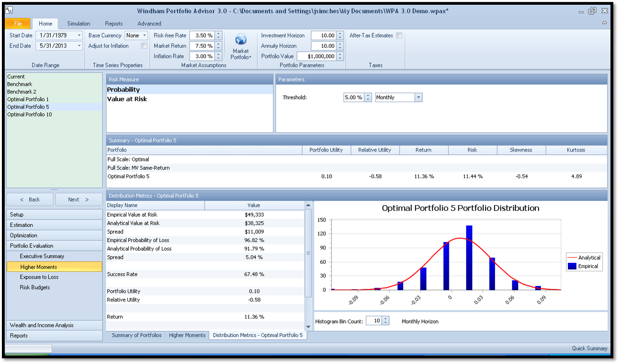Click the Next button
This screenshot has height=364, width=619.
click(78, 199)
